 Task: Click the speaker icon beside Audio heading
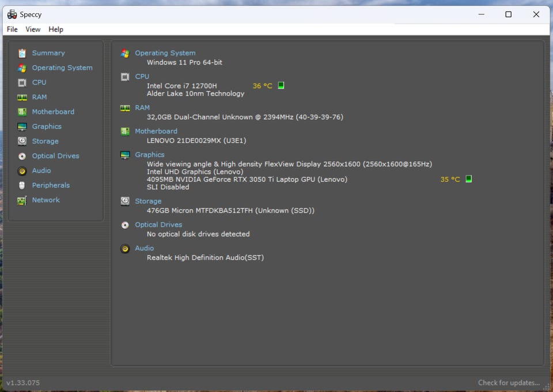point(125,249)
